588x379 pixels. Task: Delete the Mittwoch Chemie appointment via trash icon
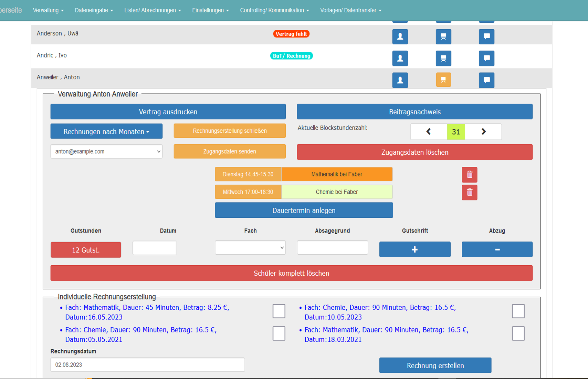(x=469, y=192)
